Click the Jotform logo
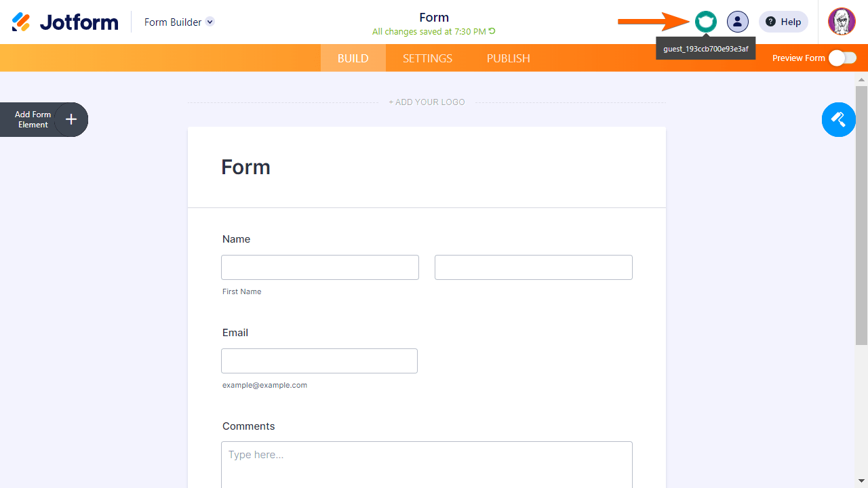The image size is (868, 488). point(65,22)
